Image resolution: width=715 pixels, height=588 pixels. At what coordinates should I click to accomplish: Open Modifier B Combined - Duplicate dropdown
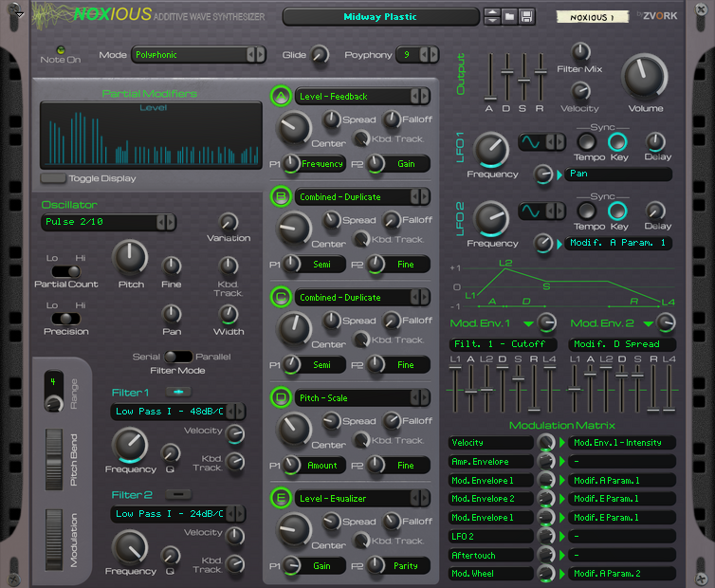point(362,196)
